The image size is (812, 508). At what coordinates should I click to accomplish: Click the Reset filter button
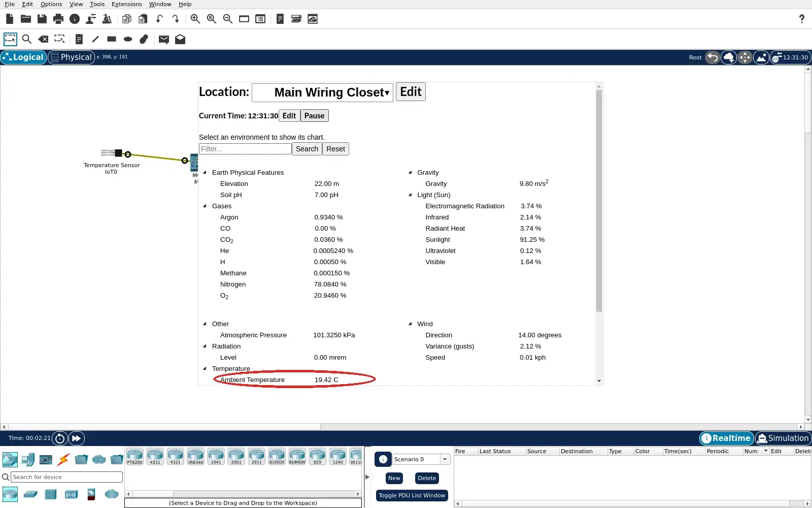click(x=335, y=149)
